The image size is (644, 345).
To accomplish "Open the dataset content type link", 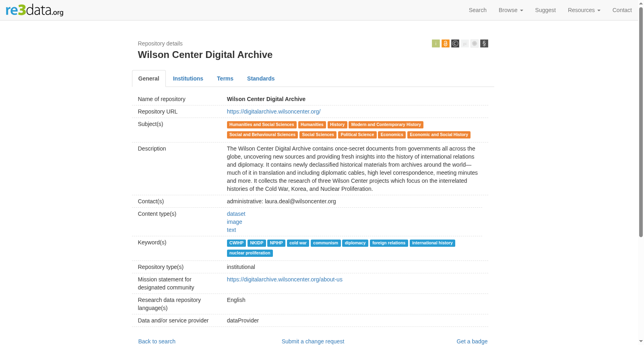I will pyautogui.click(x=236, y=214).
